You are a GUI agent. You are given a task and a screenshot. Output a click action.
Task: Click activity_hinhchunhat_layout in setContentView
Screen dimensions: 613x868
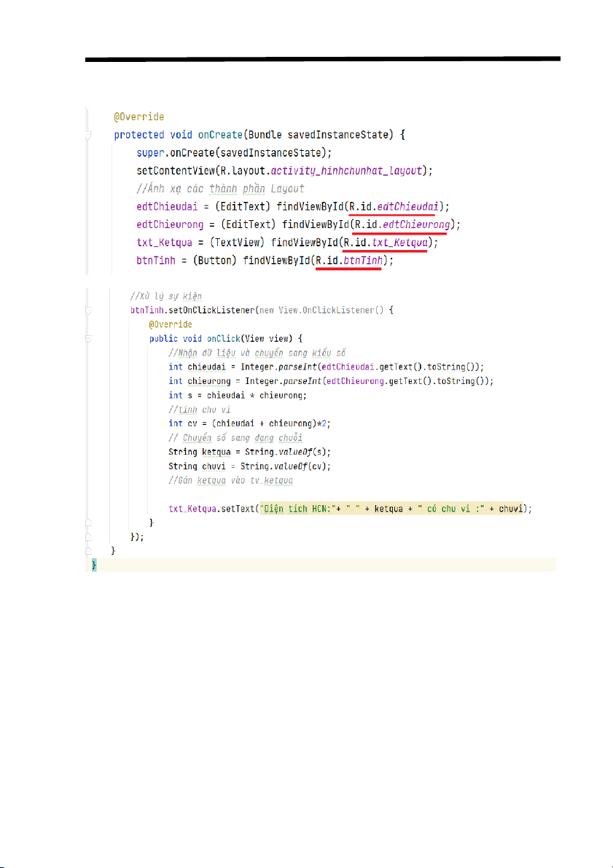tap(347, 171)
